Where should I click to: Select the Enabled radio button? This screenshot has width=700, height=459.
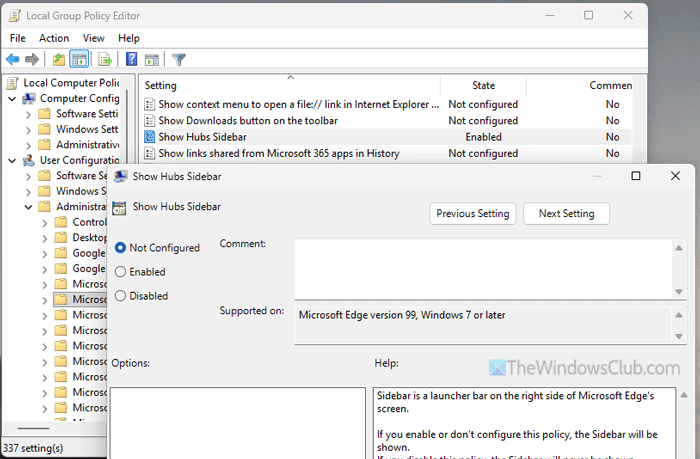(x=121, y=271)
